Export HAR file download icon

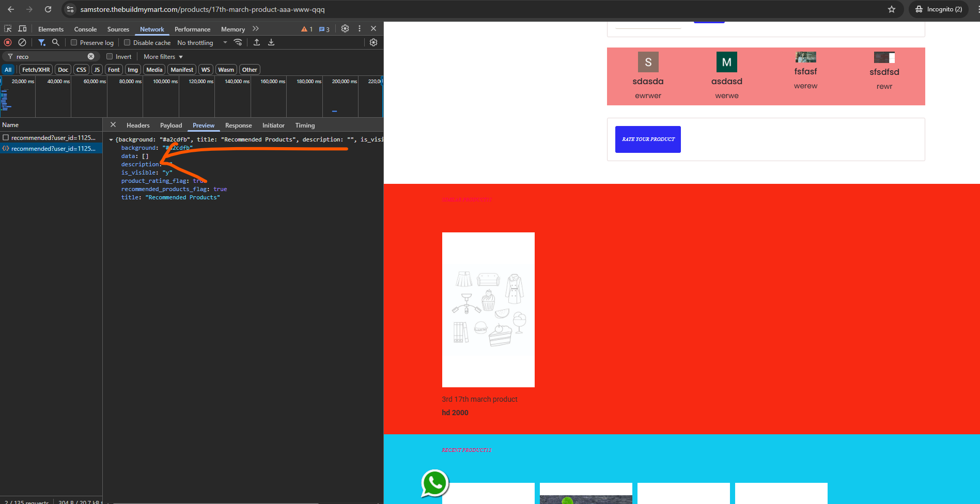click(271, 42)
